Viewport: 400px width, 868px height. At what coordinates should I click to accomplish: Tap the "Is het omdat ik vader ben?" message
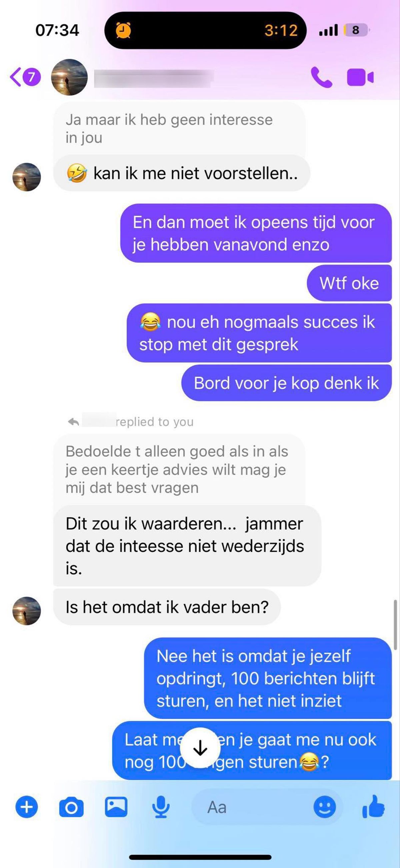(167, 607)
